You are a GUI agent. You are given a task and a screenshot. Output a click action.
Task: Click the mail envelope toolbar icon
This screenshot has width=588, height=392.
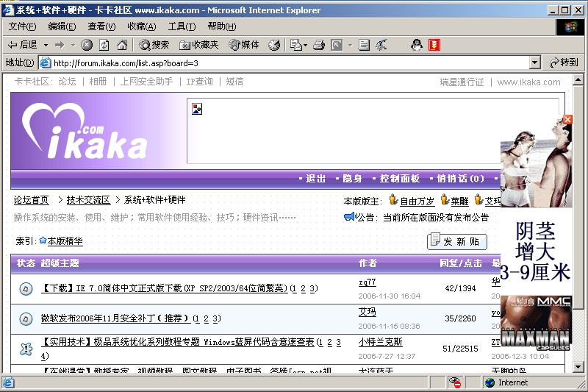296,46
